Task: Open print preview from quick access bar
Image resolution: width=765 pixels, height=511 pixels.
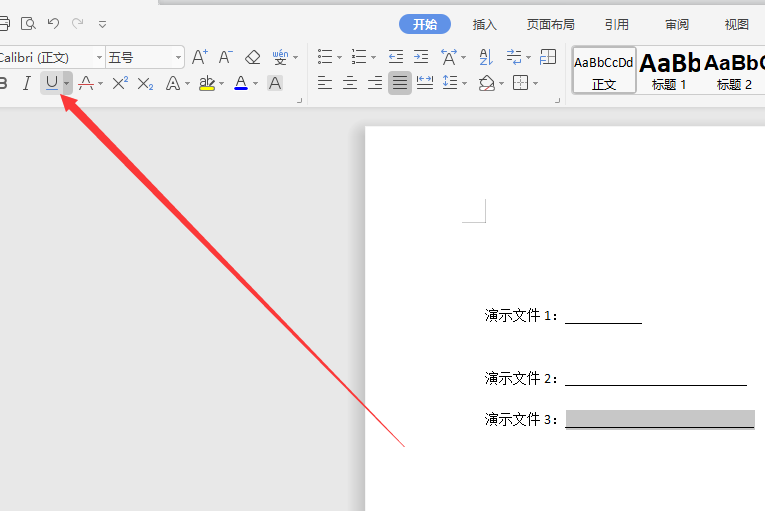Action: pyautogui.click(x=28, y=23)
